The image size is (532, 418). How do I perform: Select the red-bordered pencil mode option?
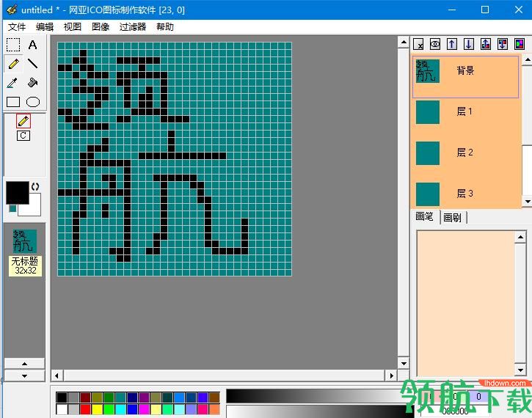23,121
